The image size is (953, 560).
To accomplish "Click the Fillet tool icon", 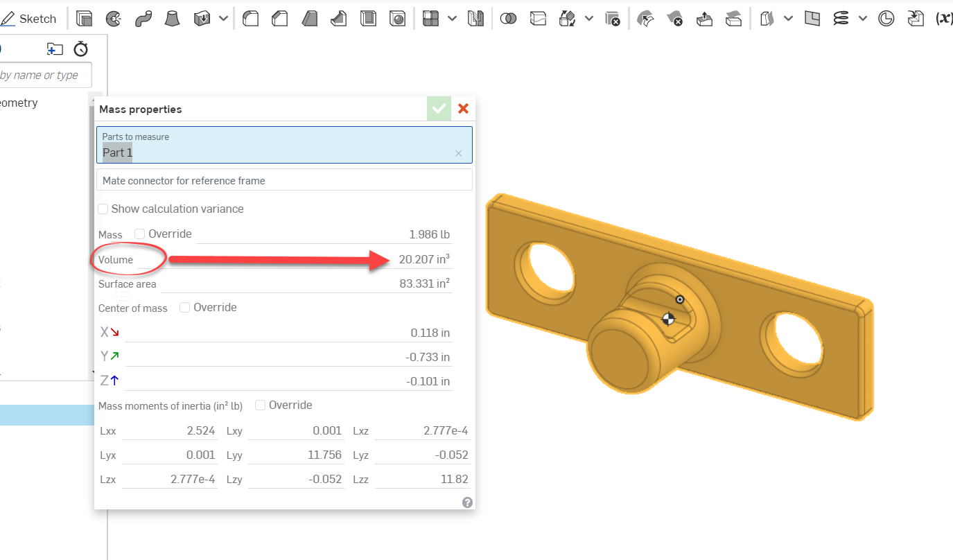I will (x=251, y=19).
